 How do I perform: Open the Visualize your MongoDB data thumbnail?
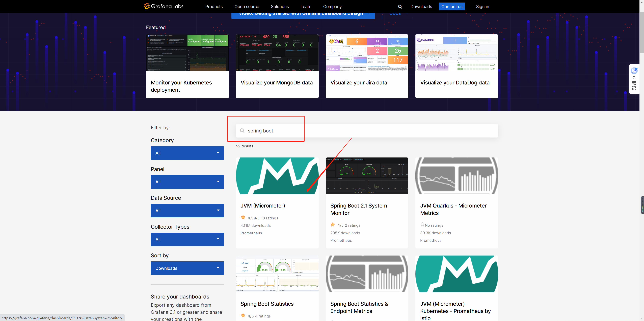coord(277,53)
